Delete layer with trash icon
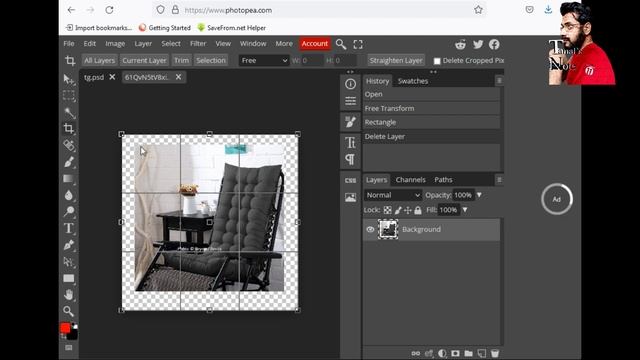The image size is (640, 360). [x=495, y=353]
